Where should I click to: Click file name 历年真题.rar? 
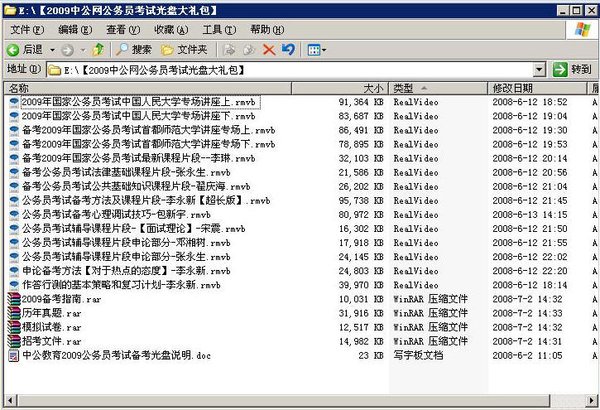click(52, 313)
